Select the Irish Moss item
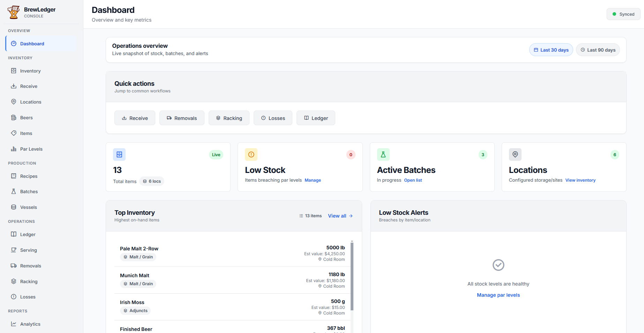 pyautogui.click(x=232, y=307)
